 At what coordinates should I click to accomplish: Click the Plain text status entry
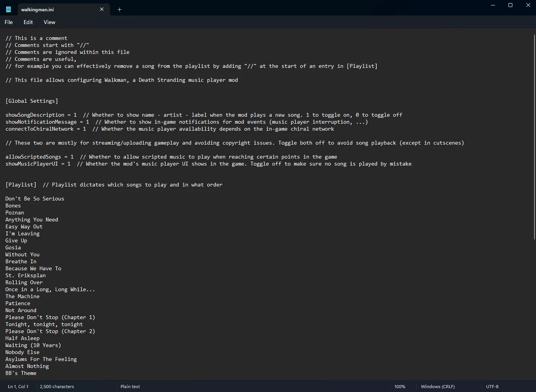[130, 387]
